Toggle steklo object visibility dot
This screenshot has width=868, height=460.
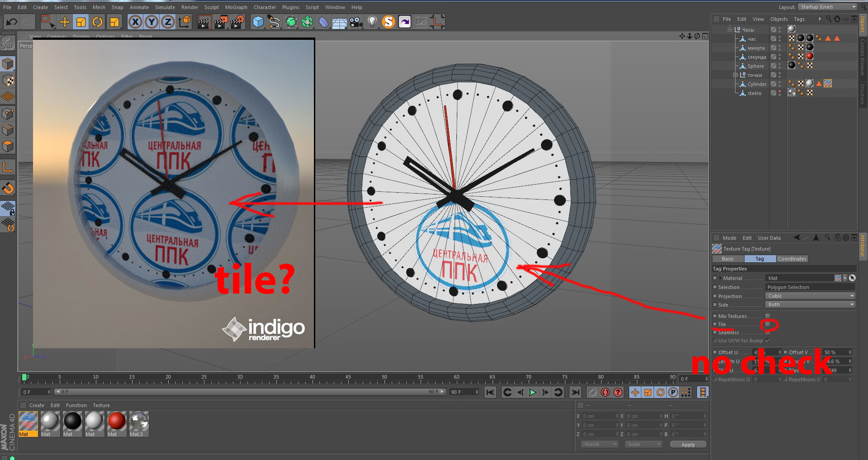[x=779, y=92]
